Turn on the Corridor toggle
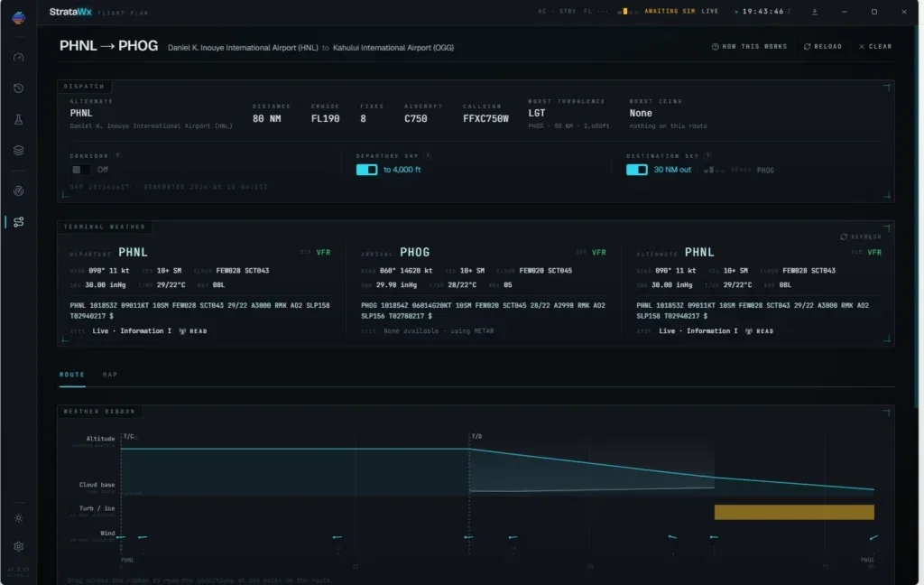 [x=80, y=170]
